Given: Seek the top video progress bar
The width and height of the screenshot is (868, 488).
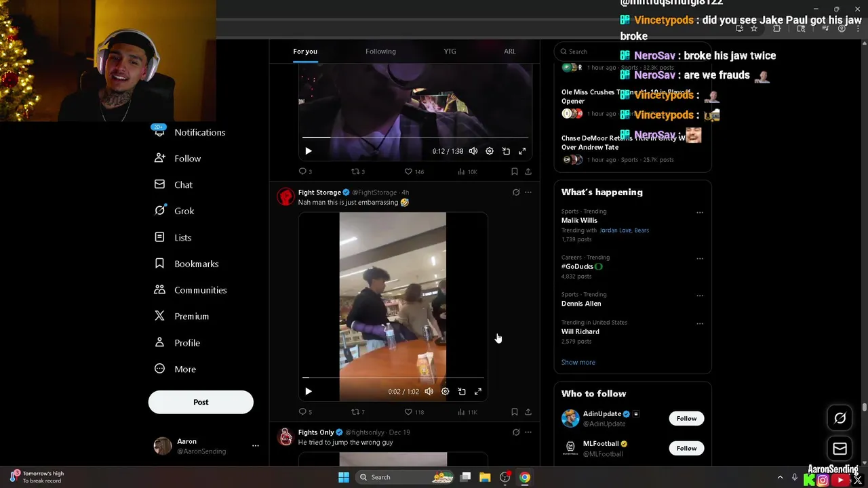Looking at the screenshot, I should (415, 137).
